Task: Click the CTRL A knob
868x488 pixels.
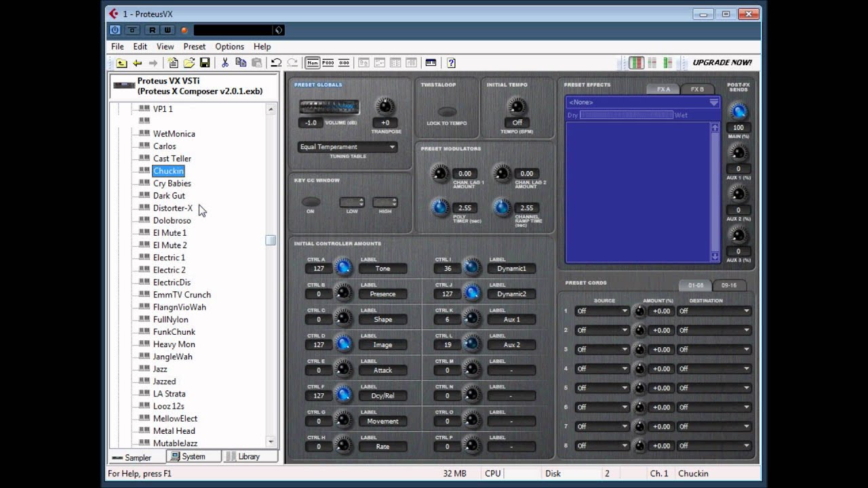Action: click(344, 267)
